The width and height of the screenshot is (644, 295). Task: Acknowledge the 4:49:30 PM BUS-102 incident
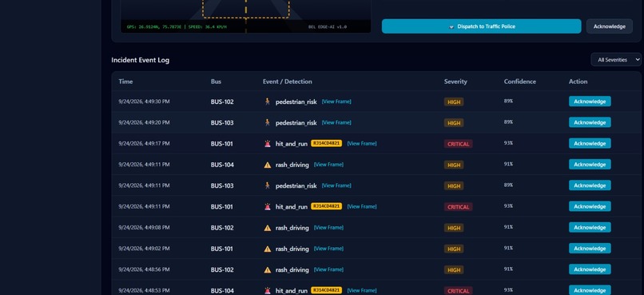(x=590, y=102)
